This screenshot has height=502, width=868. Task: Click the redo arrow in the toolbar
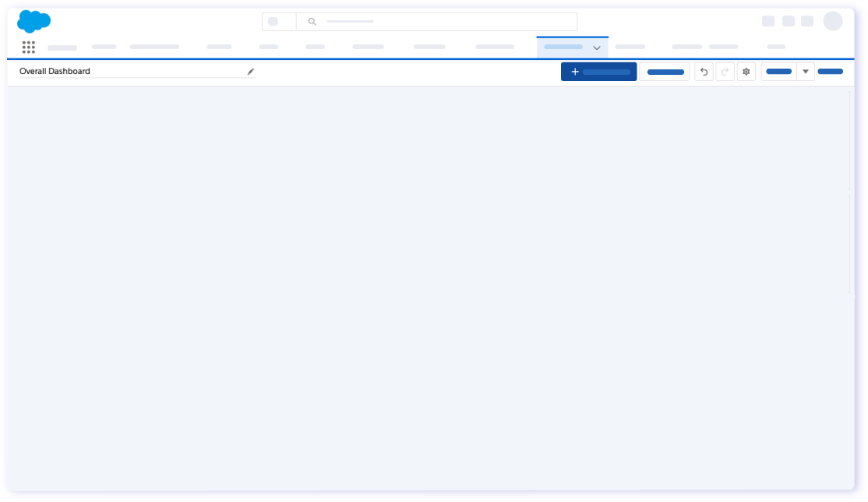pos(725,71)
